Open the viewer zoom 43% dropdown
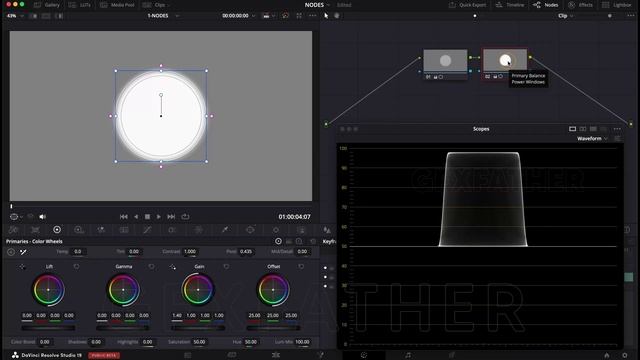Viewport: 640px width, 360px height. [15, 16]
